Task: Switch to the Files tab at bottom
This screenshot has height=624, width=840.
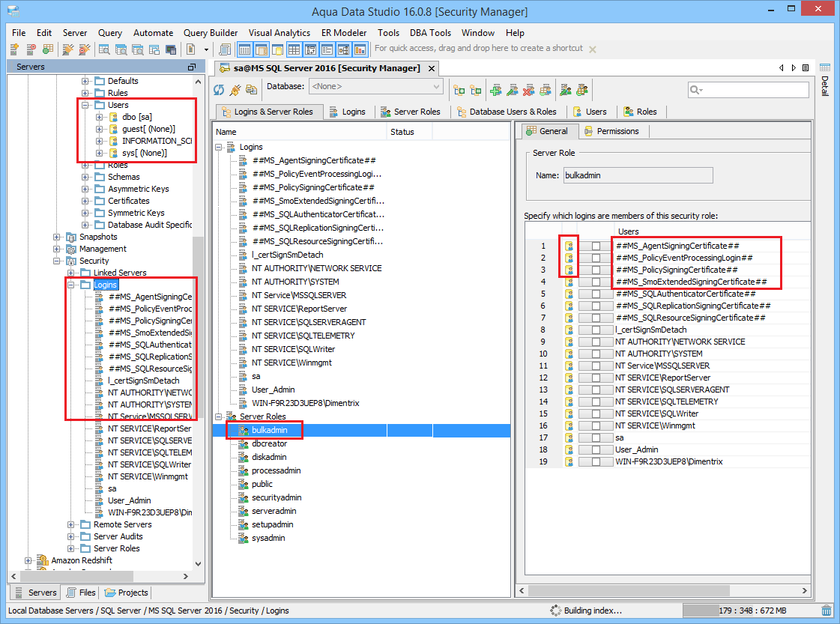Action: (x=82, y=593)
